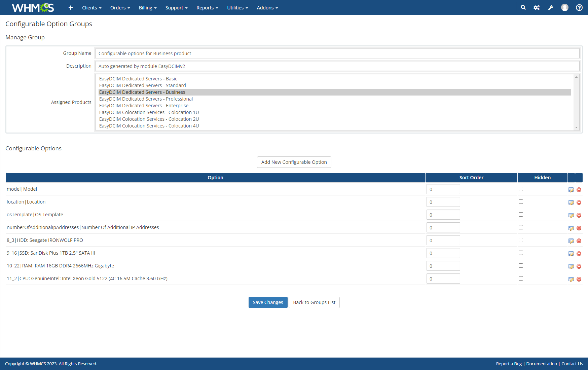Delete the model|Model option
This screenshot has height=370, width=588.
coord(579,190)
